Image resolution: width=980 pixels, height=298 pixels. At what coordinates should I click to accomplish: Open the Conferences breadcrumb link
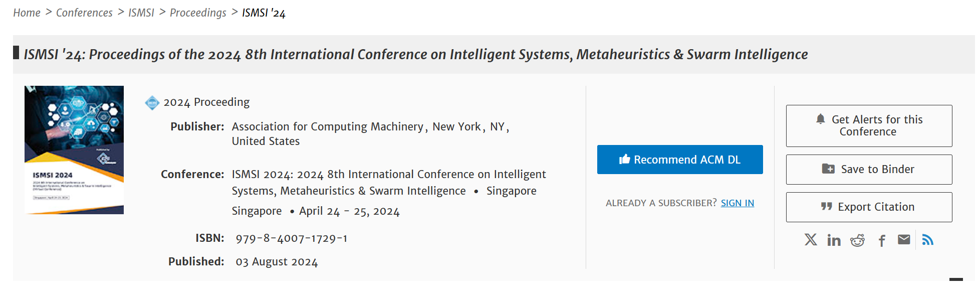84,13
